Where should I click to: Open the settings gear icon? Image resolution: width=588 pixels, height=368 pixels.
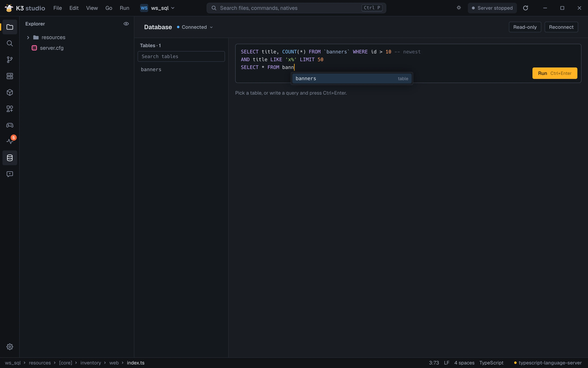(10, 347)
